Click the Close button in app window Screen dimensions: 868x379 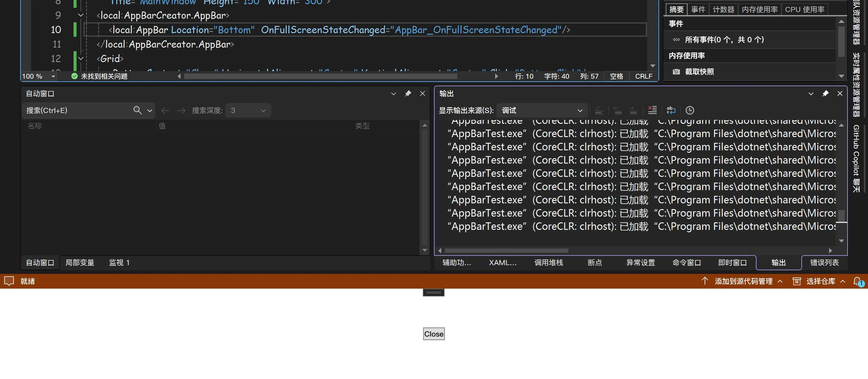point(434,334)
